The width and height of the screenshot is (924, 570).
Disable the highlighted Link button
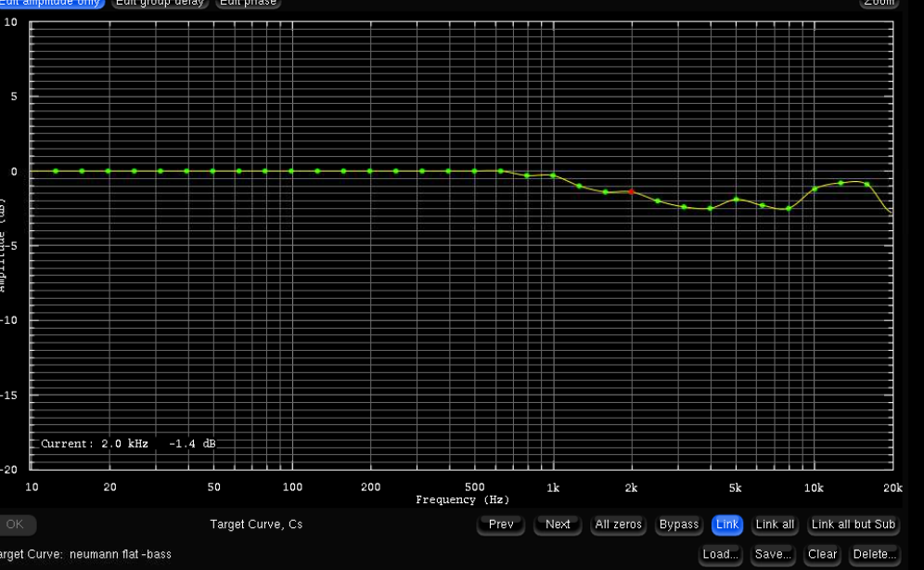(x=727, y=525)
